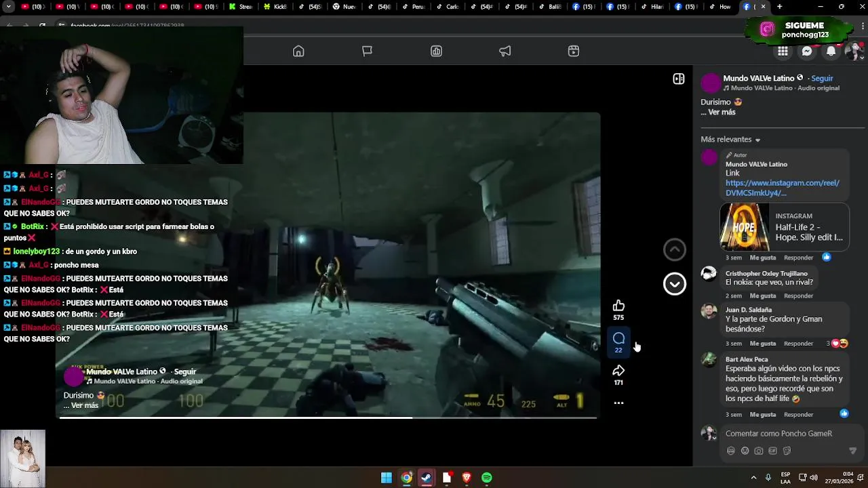Share the reel using arrow icon

pos(618,371)
